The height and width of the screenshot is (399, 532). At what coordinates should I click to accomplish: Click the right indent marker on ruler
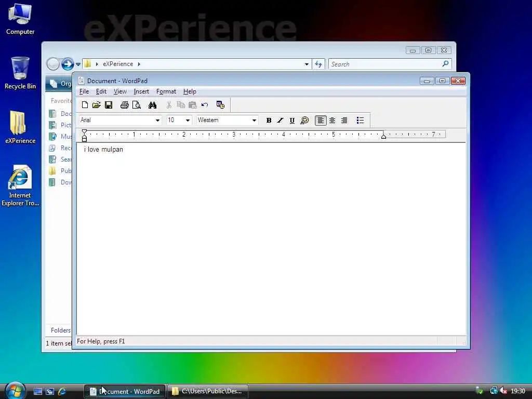[383, 136]
